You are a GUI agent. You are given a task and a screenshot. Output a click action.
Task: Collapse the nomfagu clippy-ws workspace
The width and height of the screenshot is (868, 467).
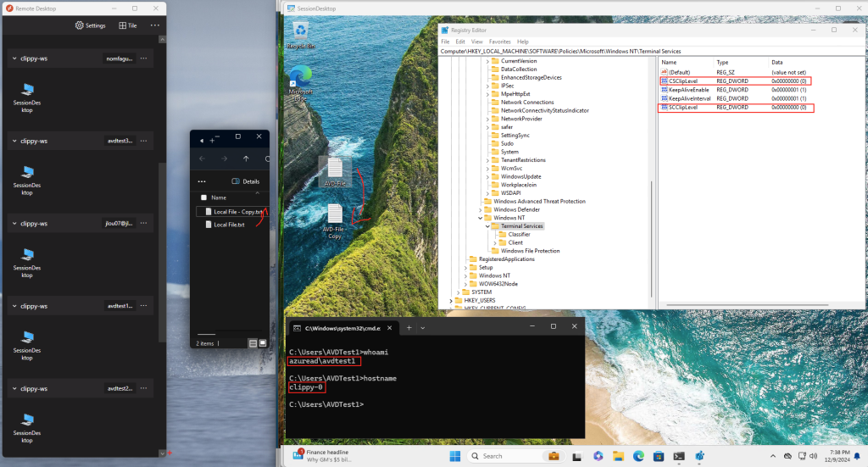pyautogui.click(x=14, y=58)
